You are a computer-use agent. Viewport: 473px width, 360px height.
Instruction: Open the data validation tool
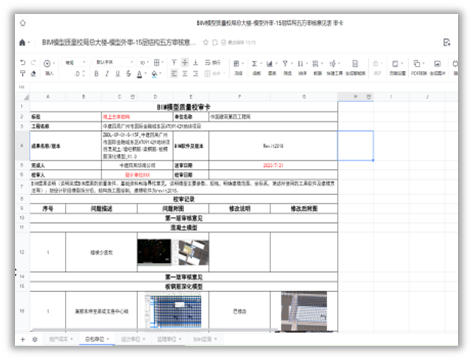317,67
